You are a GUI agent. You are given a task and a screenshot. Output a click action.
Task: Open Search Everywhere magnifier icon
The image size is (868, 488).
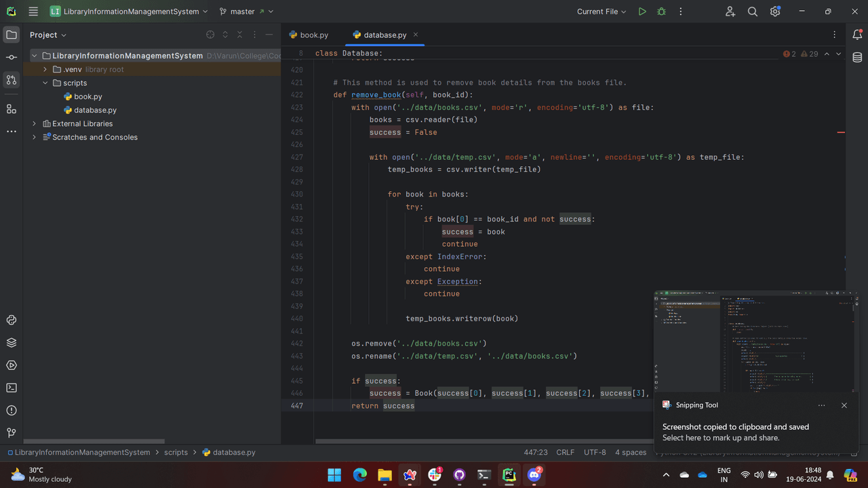752,12
